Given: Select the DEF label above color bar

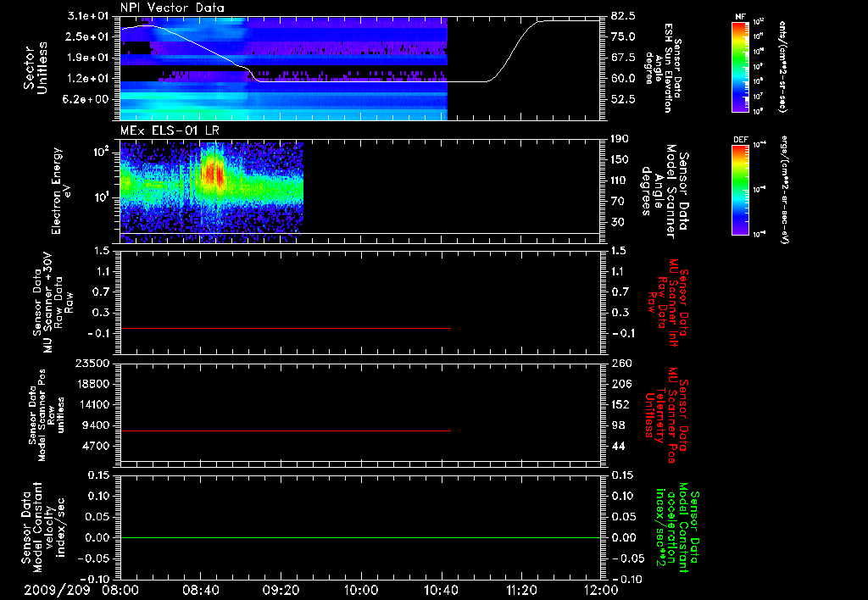Looking at the screenshot, I should click(741, 140).
